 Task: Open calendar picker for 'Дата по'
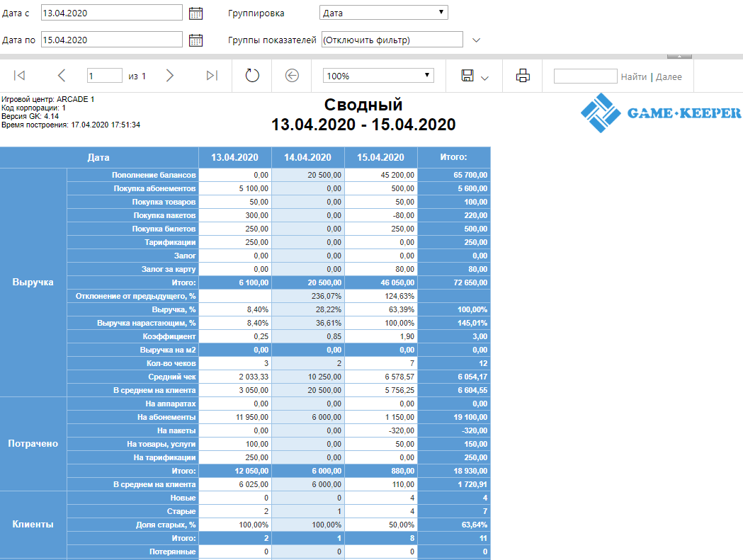point(195,40)
